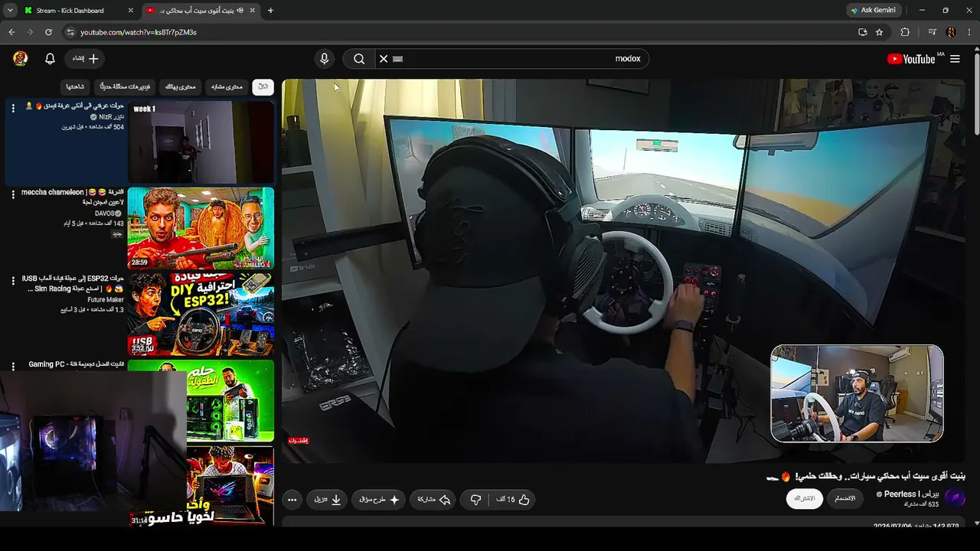
Task: Open the Create (plus) button
Action: click(x=86, y=59)
